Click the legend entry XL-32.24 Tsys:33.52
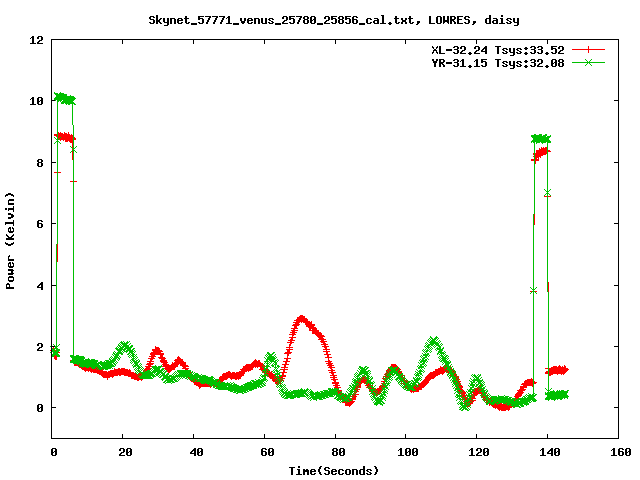Viewport: 640px width, 480px height. tap(498, 50)
